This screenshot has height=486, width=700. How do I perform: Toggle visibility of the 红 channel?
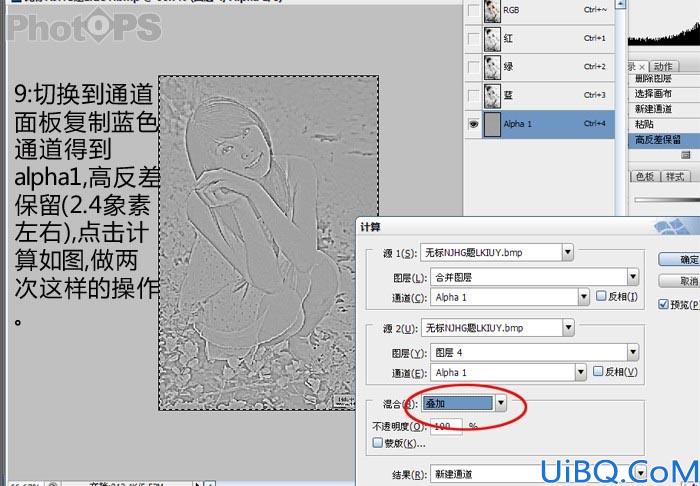473,38
